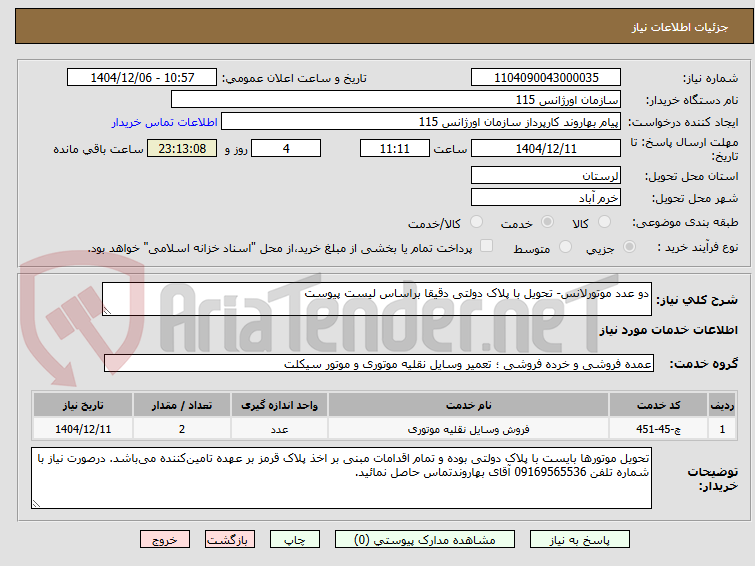Click the پاسخ به نیاز button

[x=580, y=540]
